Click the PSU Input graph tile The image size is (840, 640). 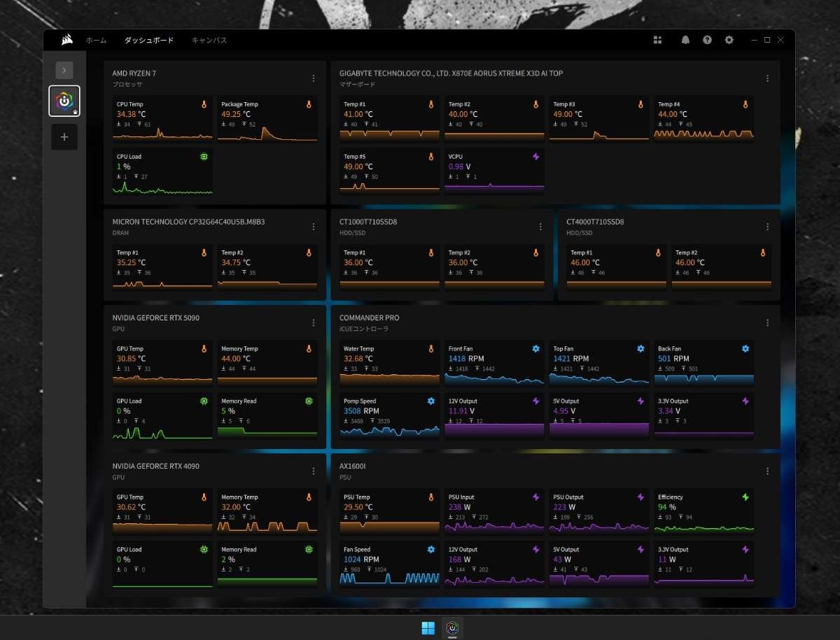[x=494, y=512]
